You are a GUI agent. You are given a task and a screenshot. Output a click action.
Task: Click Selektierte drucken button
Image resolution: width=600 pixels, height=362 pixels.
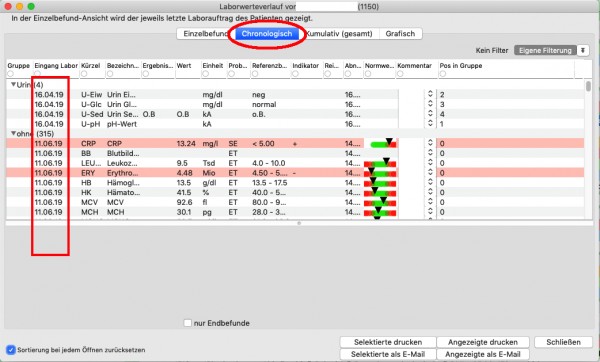tap(388, 342)
